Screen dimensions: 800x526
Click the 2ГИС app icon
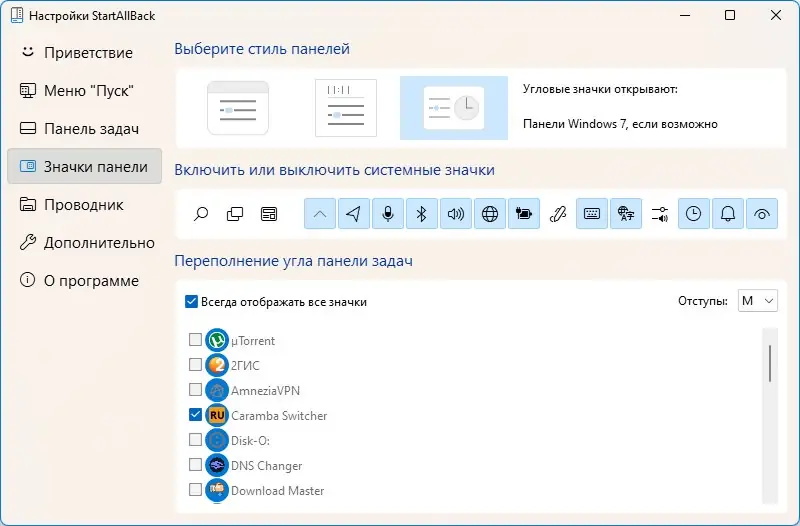point(217,365)
